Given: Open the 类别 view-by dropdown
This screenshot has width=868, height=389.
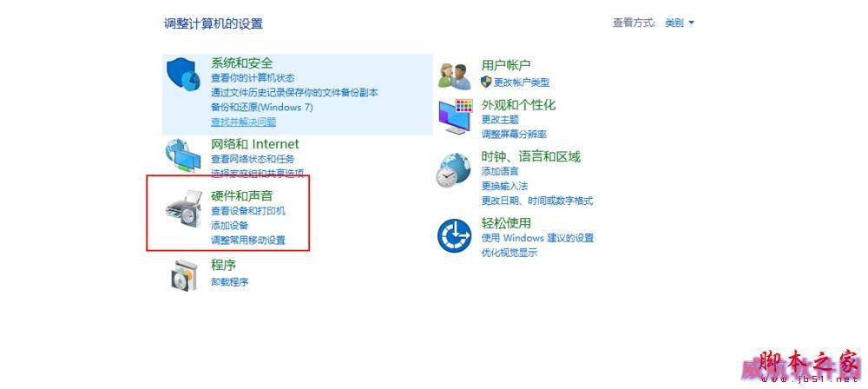Looking at the screenshot, I should (x=680, y=23).
